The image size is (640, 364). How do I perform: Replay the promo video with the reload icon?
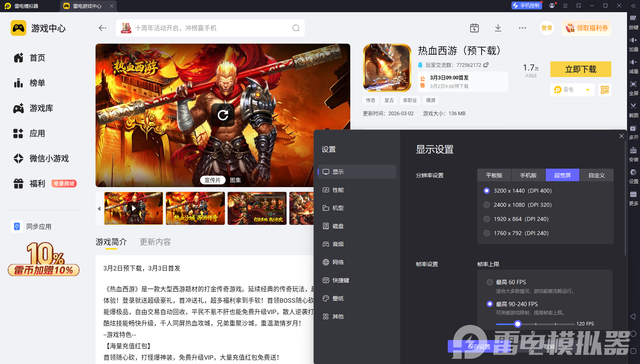223,115
